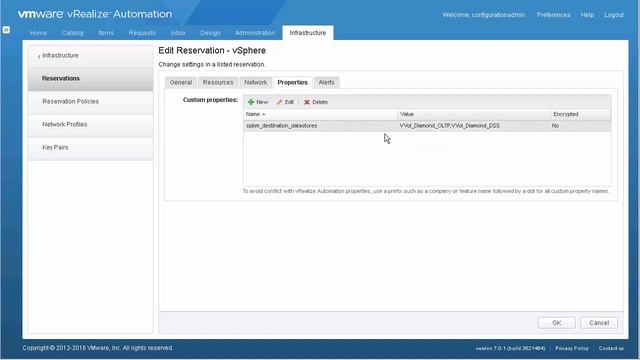The width and height of the screenshot is (640, 360).
Task: Switch to the Network reservation tab
Action: (256, 82)
